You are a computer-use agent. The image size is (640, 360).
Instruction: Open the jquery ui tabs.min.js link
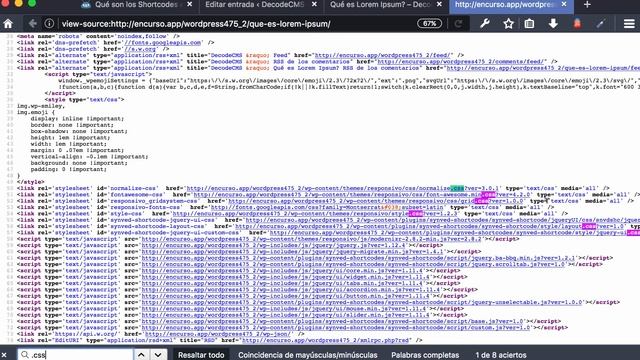(x=282, y=283)
